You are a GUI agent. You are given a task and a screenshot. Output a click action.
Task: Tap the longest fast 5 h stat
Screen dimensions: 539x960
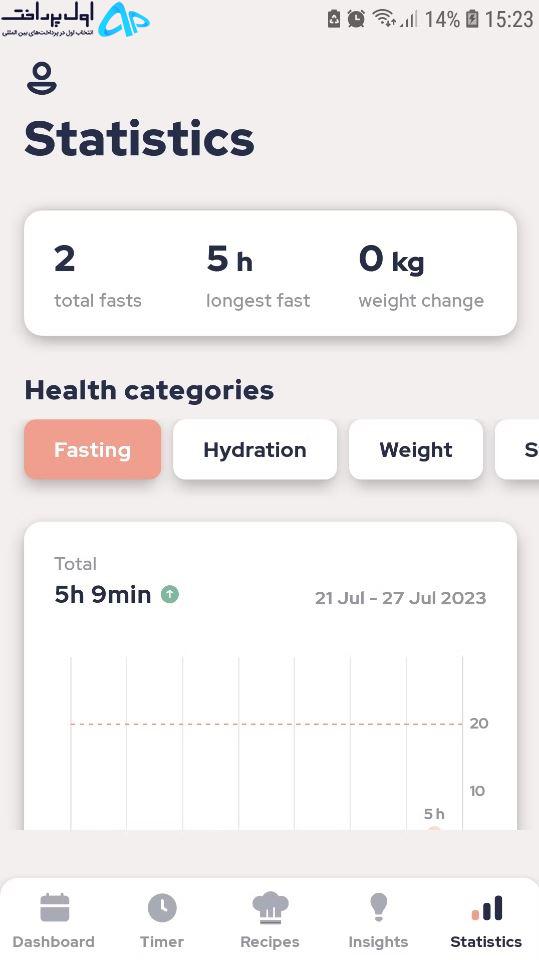click(258, 275)
